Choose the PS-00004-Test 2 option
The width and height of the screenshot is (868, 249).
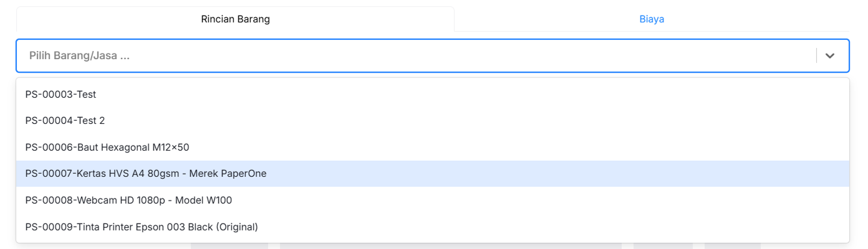(65, 121)
